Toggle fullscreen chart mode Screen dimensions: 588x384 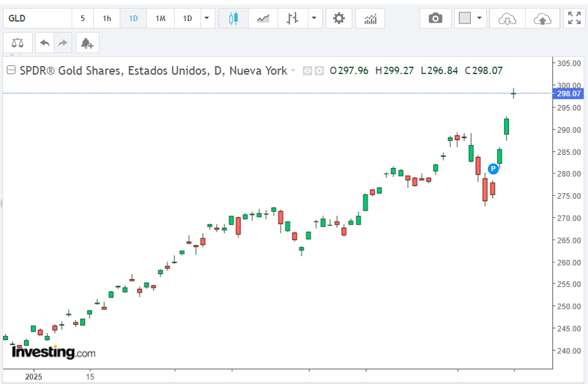pyautogui.click(x=574, y=19)
